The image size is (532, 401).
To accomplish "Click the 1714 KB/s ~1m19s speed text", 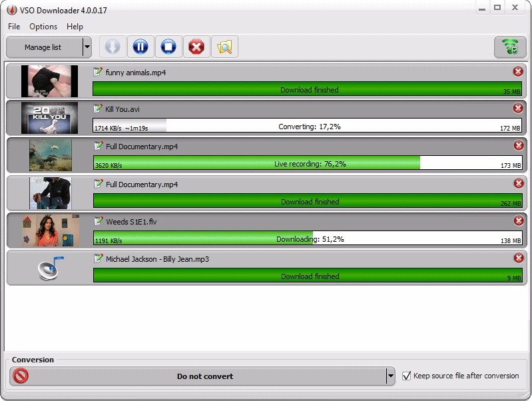I will point(121,129).
